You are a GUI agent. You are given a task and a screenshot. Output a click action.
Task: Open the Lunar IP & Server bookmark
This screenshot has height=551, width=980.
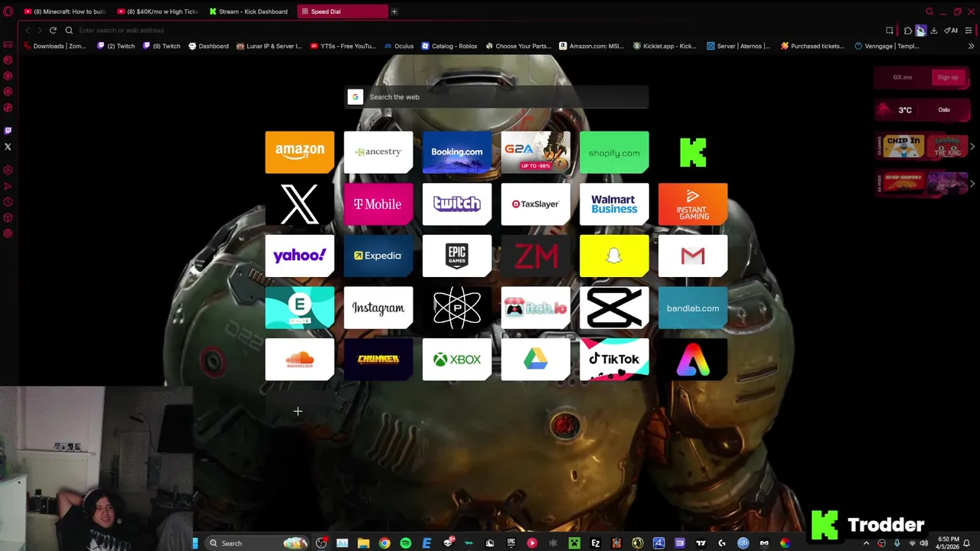(x=269, y=46)
